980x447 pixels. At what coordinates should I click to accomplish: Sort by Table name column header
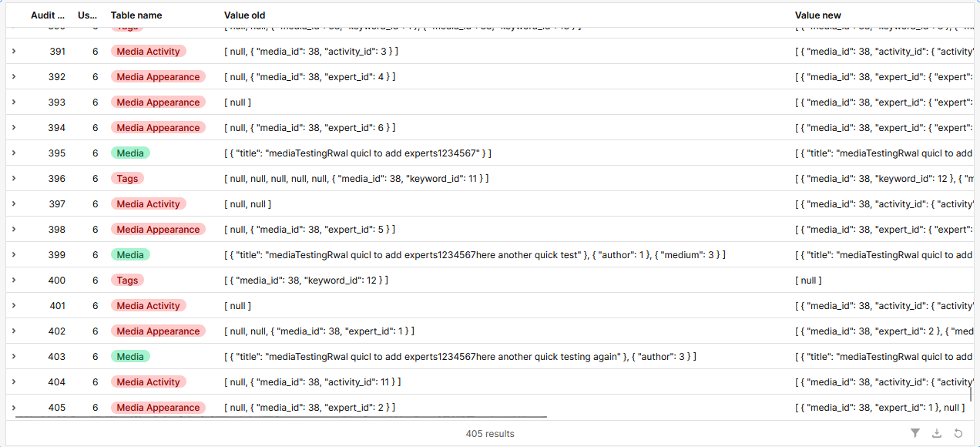click(136, 15)
